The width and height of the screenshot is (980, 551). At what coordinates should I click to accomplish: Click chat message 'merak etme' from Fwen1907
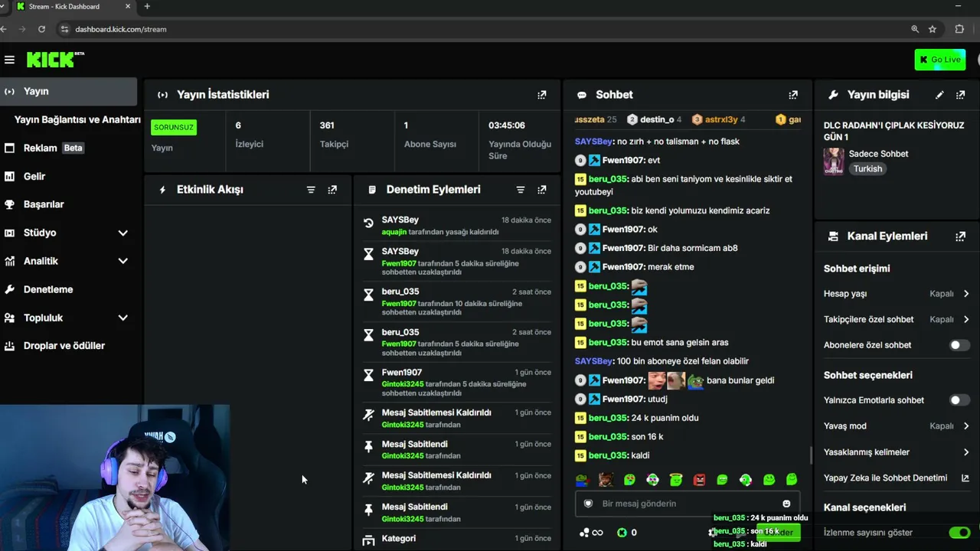pyautogui.click(x=671, y=267)
